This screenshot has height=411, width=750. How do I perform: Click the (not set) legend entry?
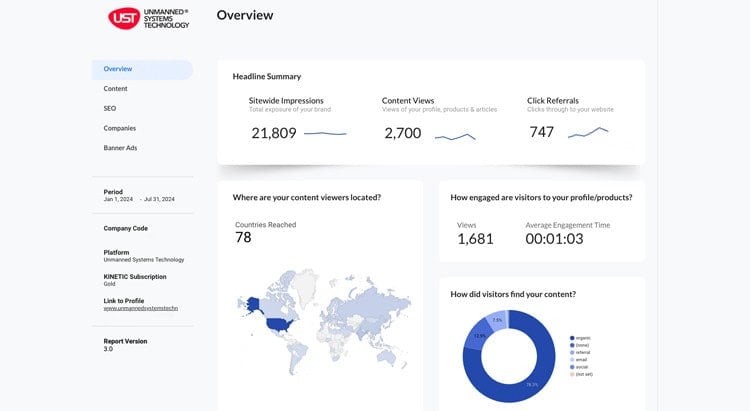pos(581,374)
